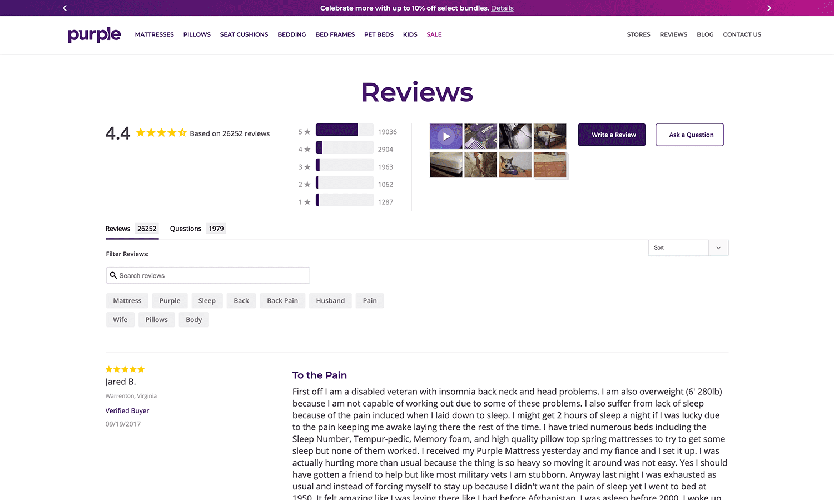
Task: Click the reviewer name Jared B.
Action: coord(121,382)
